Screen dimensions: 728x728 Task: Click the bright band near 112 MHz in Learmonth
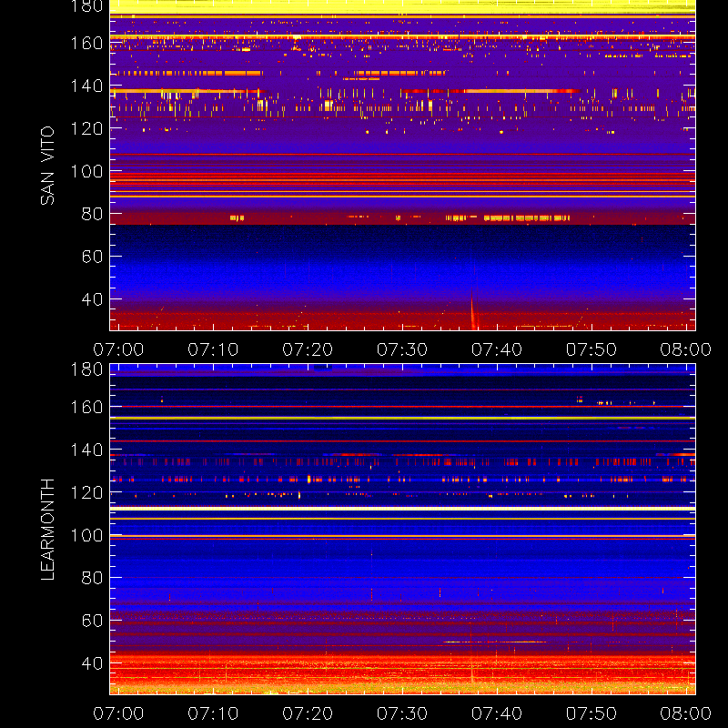[402, 509]
